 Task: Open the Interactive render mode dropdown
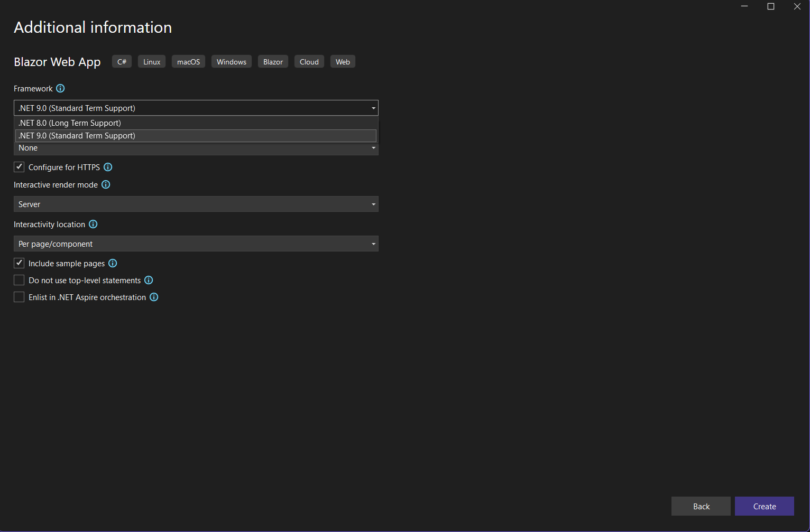(x=196, y=204)
